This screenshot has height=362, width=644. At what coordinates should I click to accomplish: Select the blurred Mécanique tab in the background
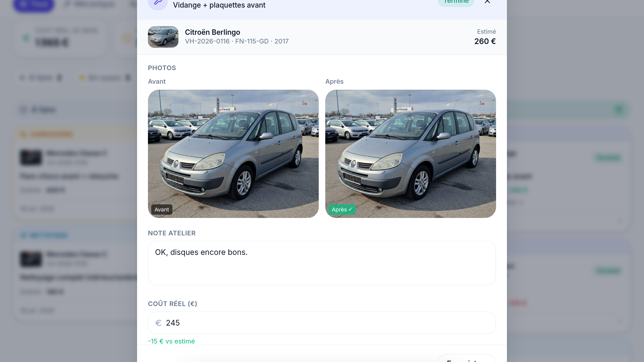coord(90,4)
